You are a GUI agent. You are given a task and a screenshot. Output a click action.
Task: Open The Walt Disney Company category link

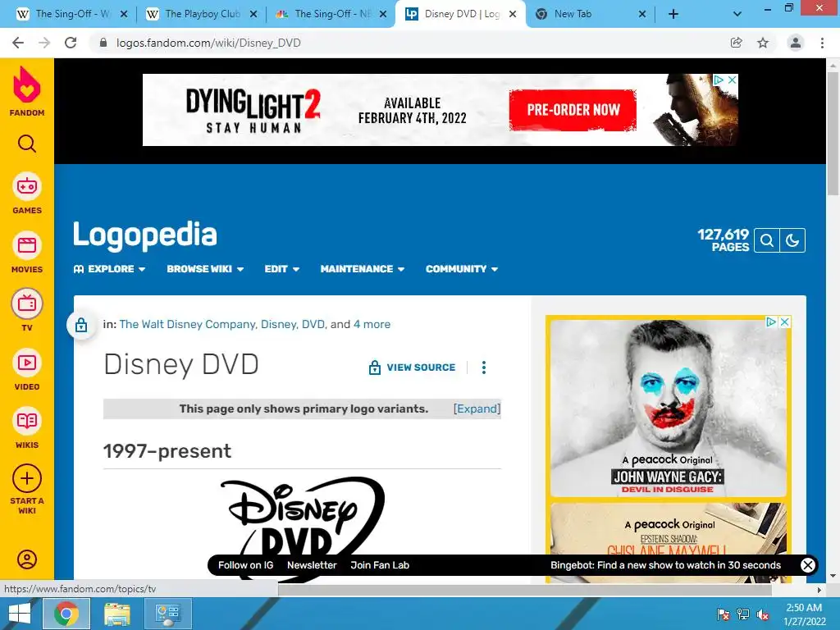(x=188, y=324)
